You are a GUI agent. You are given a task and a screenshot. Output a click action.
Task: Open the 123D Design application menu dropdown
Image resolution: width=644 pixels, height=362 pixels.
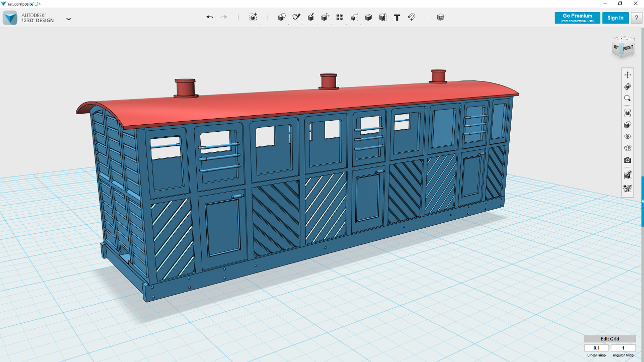(x=69, y=19)
